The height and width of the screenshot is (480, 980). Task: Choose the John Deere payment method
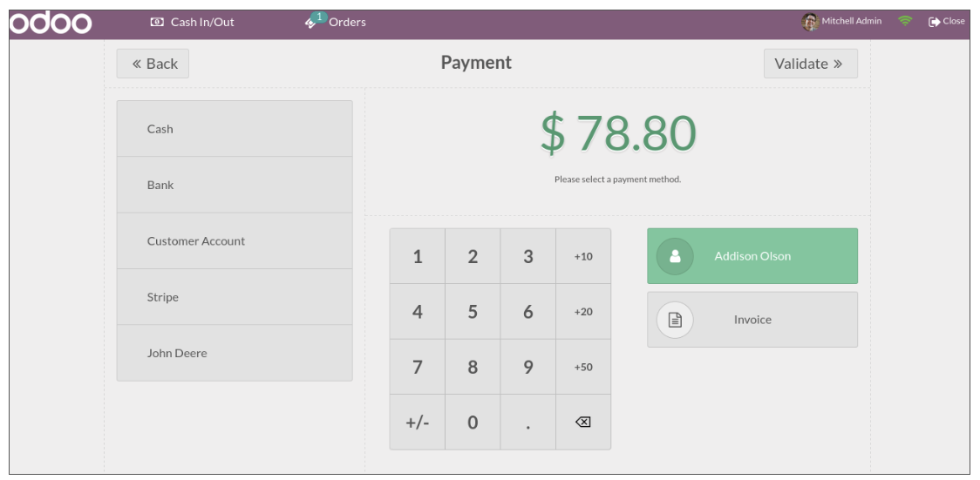pos(235,354)
